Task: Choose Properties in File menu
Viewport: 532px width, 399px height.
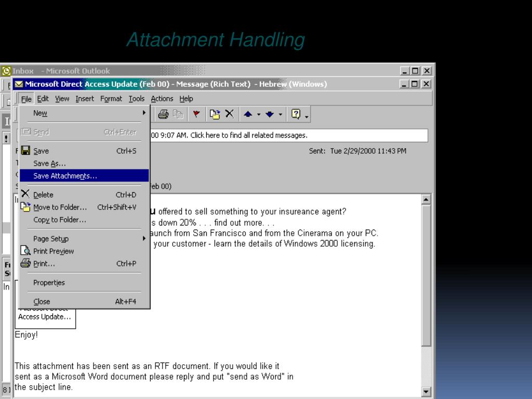Action: [84, 283]
